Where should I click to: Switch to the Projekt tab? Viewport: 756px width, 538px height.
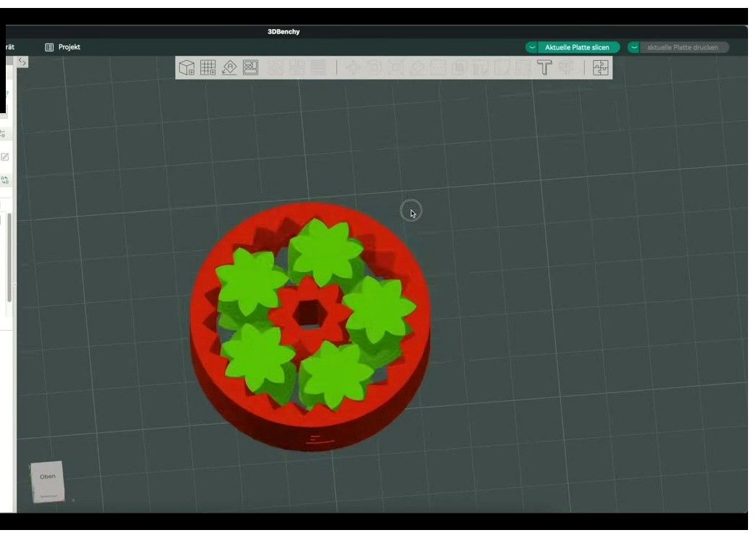point(62,47)
